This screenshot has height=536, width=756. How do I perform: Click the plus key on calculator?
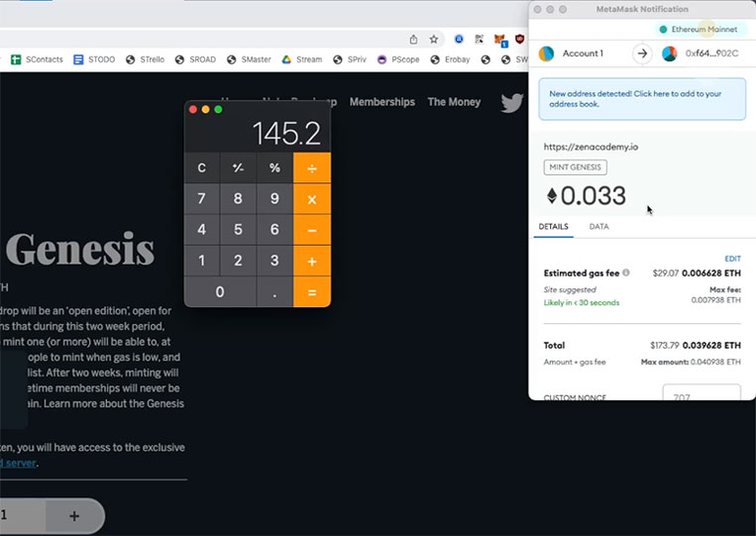pos(312,261)
